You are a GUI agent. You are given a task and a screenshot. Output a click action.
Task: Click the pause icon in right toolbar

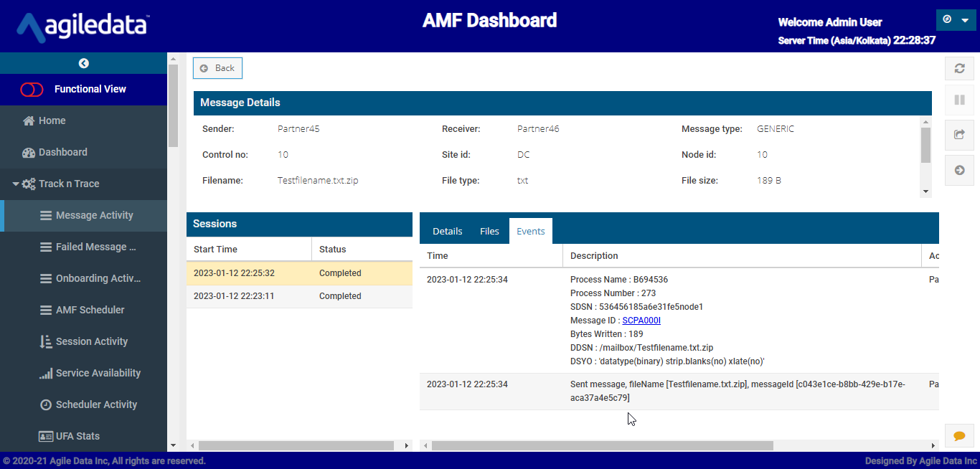point(959,100)
